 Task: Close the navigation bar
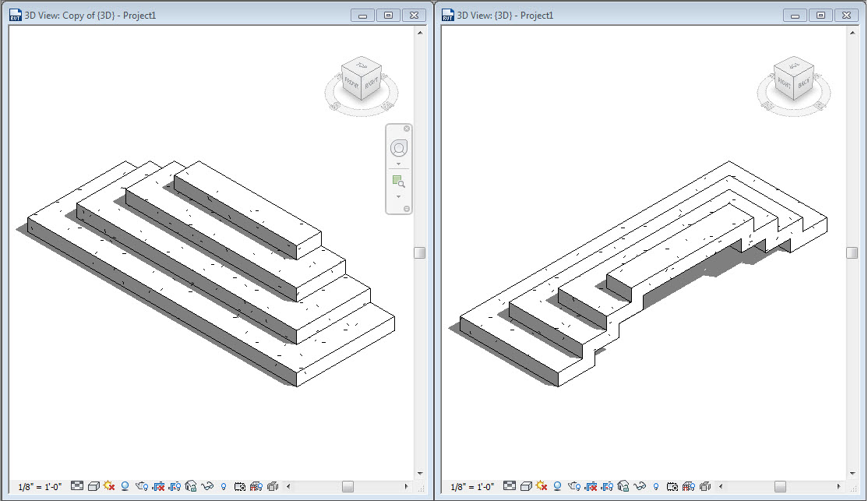407,129
